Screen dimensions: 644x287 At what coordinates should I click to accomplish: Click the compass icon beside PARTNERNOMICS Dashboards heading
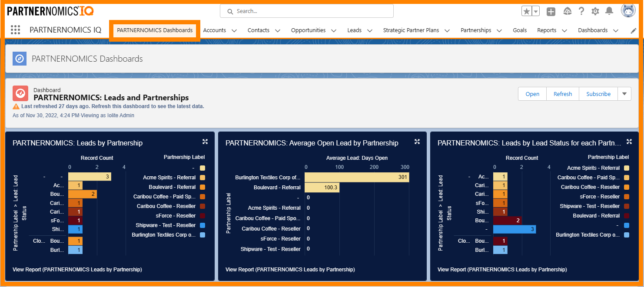pos(20,59)
